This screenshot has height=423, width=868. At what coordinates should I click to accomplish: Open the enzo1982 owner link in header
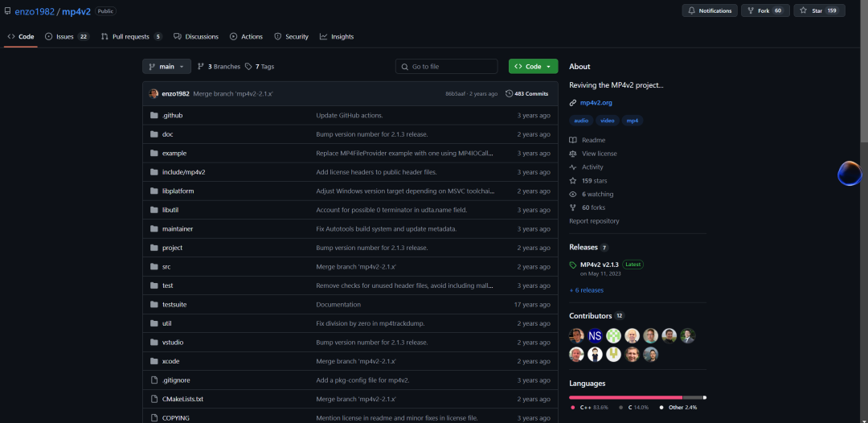tap(35, 11)
